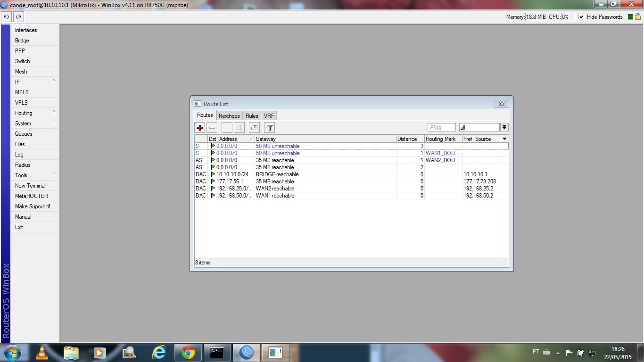Sort by the Dst. Address column header
The height and width of the screenshot is (362, 644).
[231, 139]
